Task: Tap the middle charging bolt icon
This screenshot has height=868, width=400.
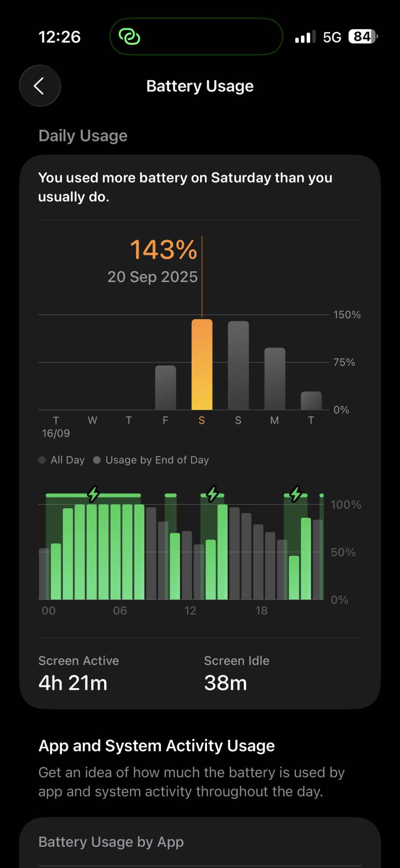Action: [x=212, y=494]
